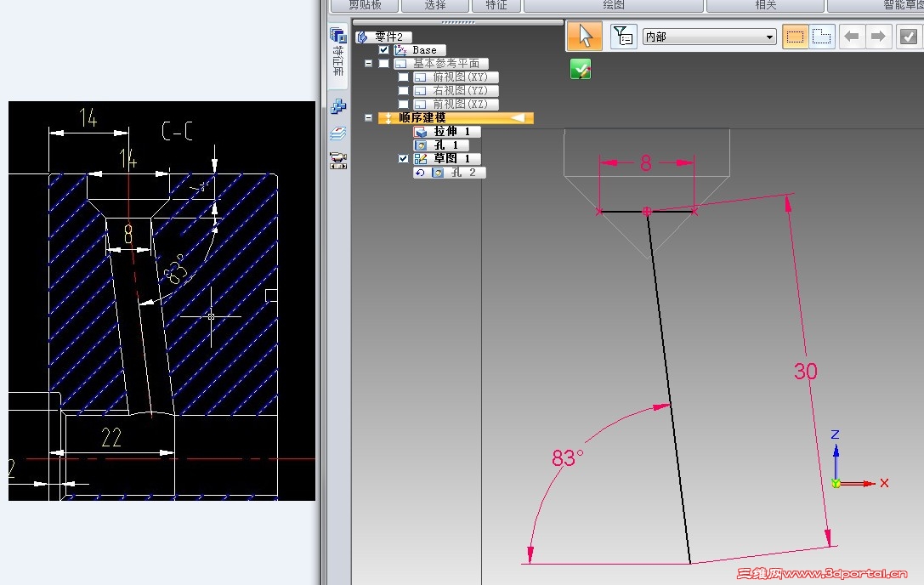Toggle the 基本参考平面 visibility checkbox
The width and height of the screenshot is (924, 585).
click(383, 64)
